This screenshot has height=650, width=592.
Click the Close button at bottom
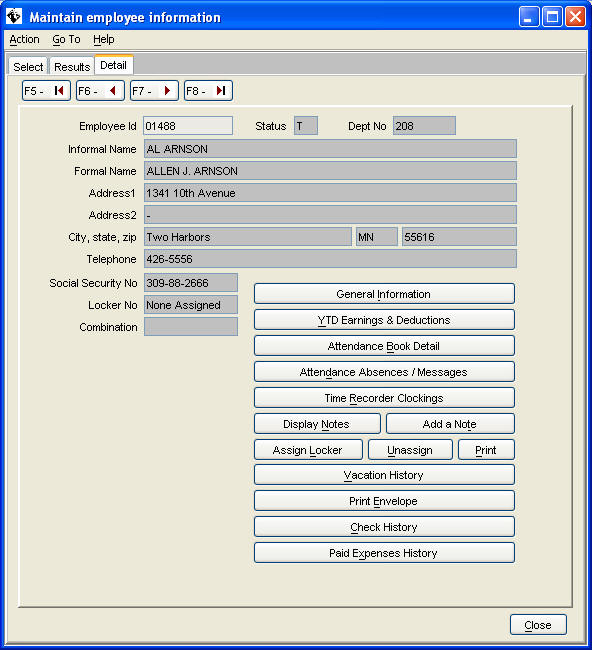(538, 625)
